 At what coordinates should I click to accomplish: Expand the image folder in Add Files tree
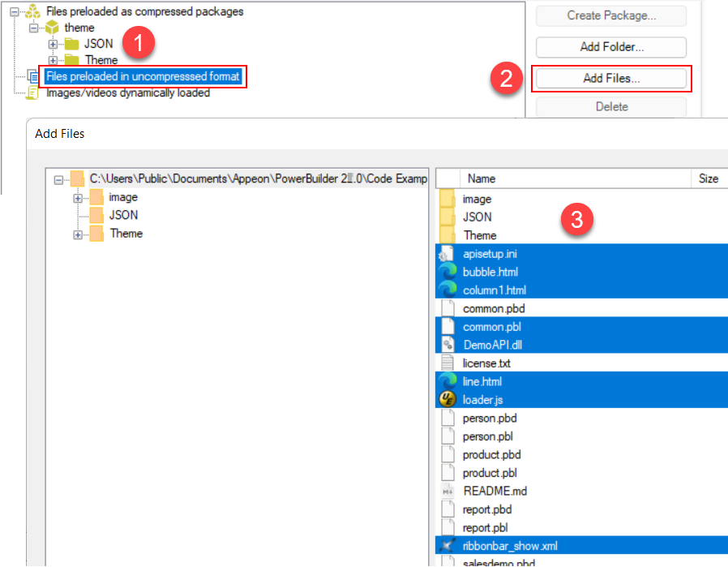[78, 197]
